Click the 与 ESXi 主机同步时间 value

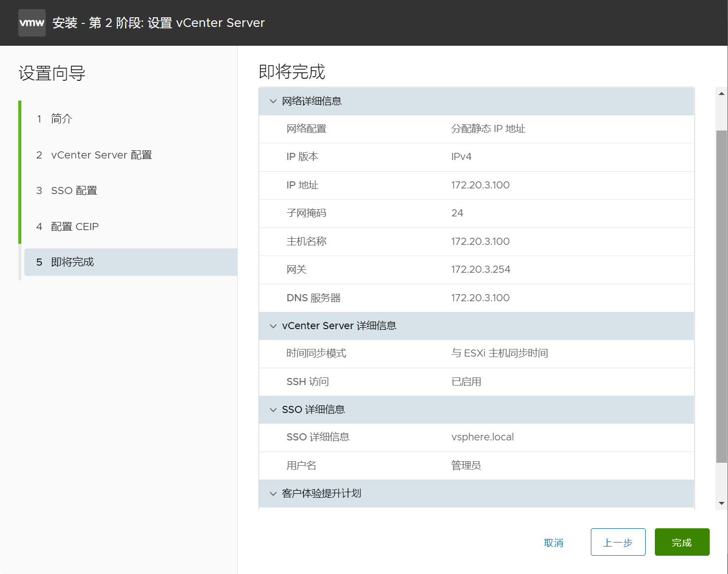pyautogui.click(x=499, y=353)
